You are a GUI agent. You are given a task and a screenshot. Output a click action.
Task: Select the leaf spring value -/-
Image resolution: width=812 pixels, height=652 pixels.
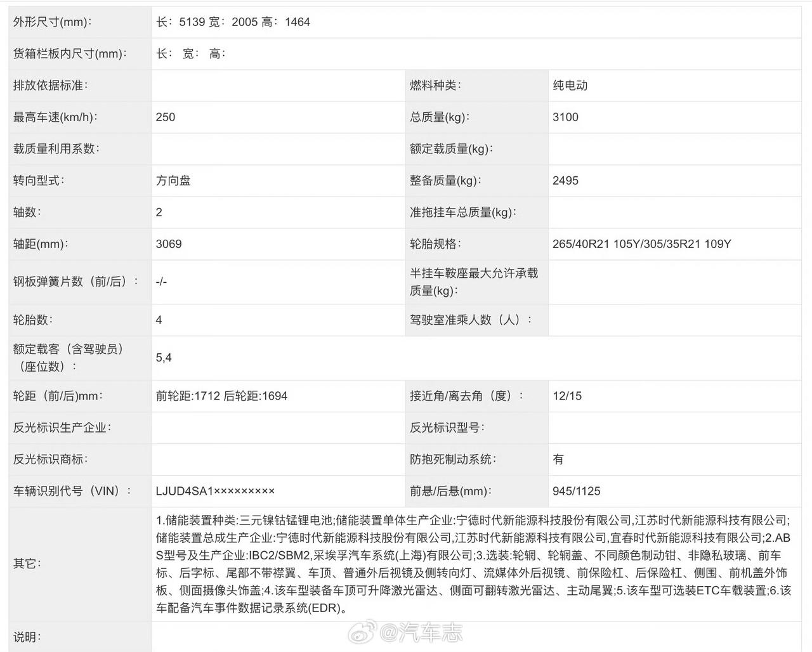(x=161, y=282)
